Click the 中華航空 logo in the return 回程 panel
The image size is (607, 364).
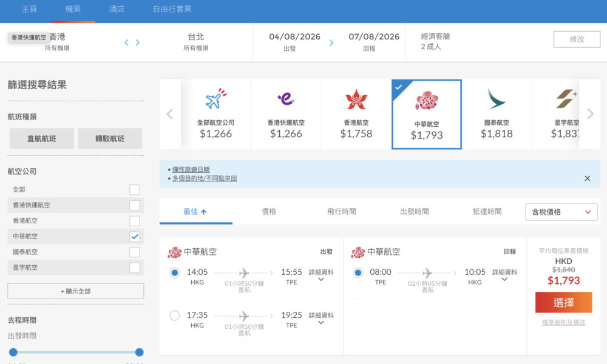358,252
